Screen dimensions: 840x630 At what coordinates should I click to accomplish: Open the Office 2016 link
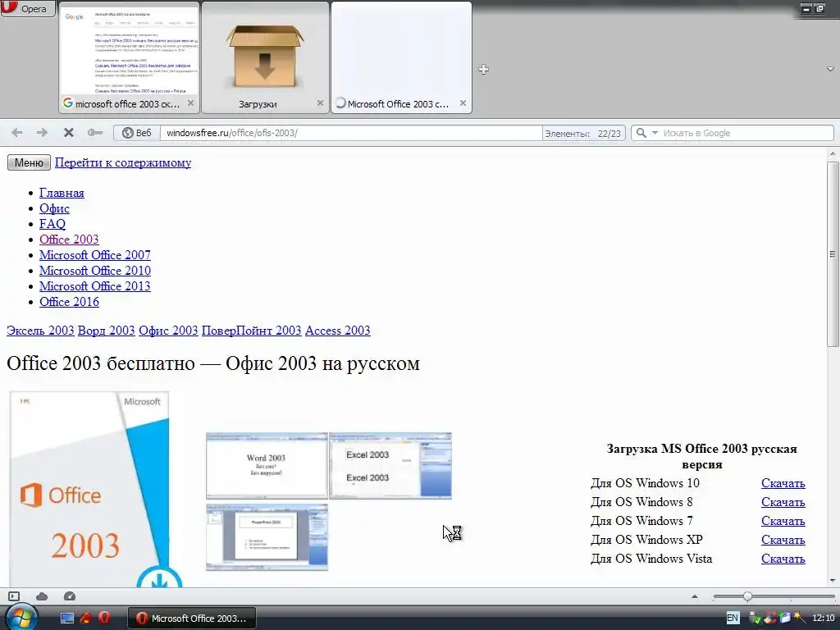[x=69, y=301]
